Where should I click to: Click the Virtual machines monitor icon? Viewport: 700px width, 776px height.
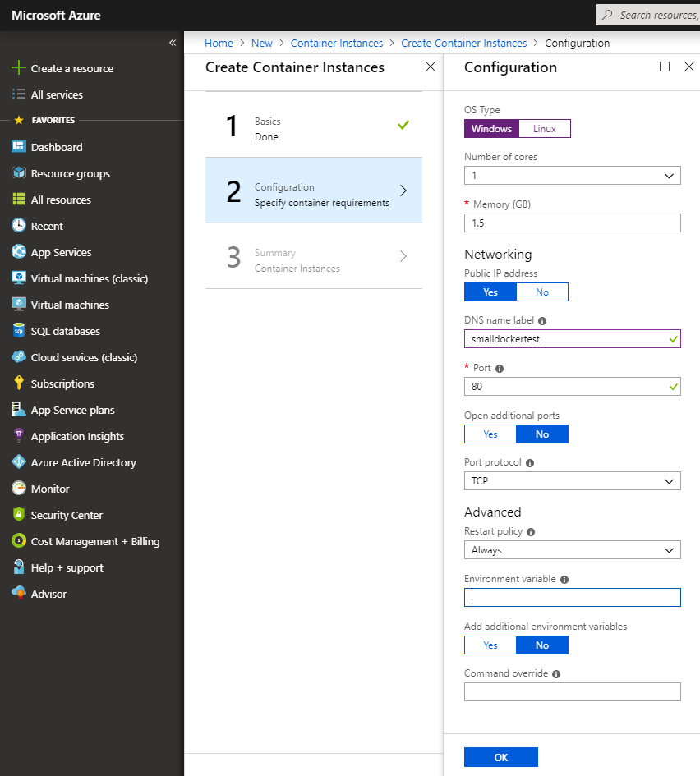[18, 304]
